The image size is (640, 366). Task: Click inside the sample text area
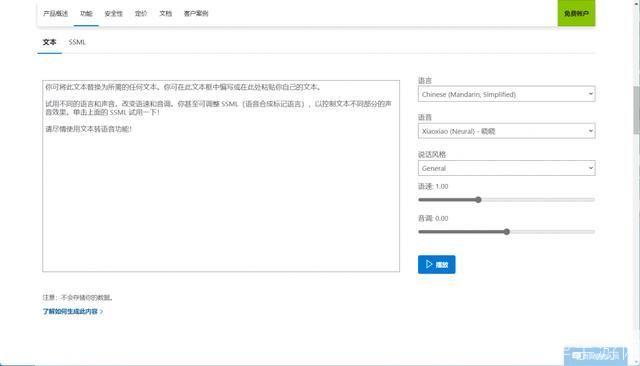[221, 176]
